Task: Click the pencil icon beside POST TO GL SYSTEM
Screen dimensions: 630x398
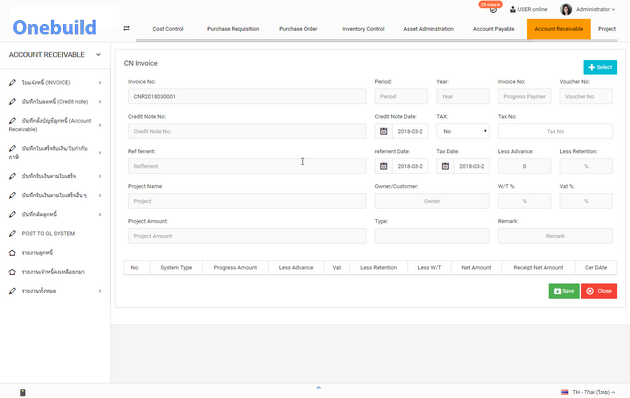Action: (12, 233)
